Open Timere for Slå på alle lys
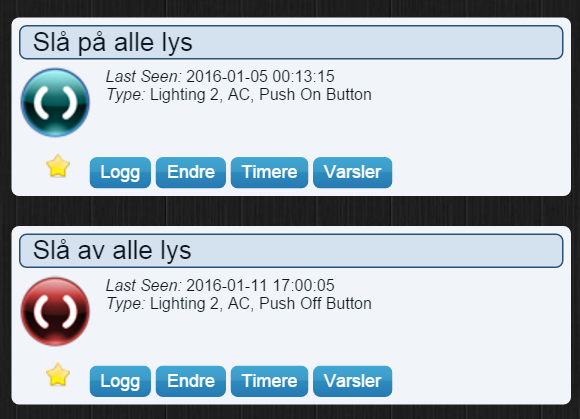Screen dimensions: 580x419 coord(269,172)
